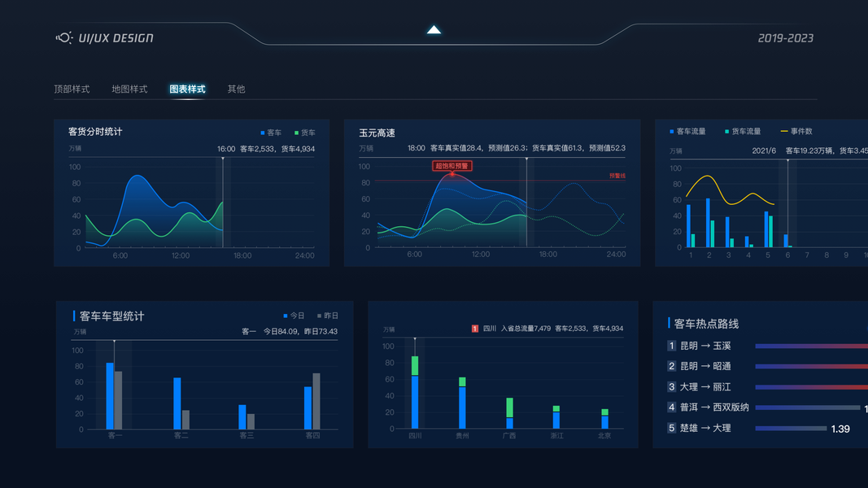Screen dimensions: 868x488
Task: Click the 客四 gray 昨日 bar
Action: (x=316, y=401)
